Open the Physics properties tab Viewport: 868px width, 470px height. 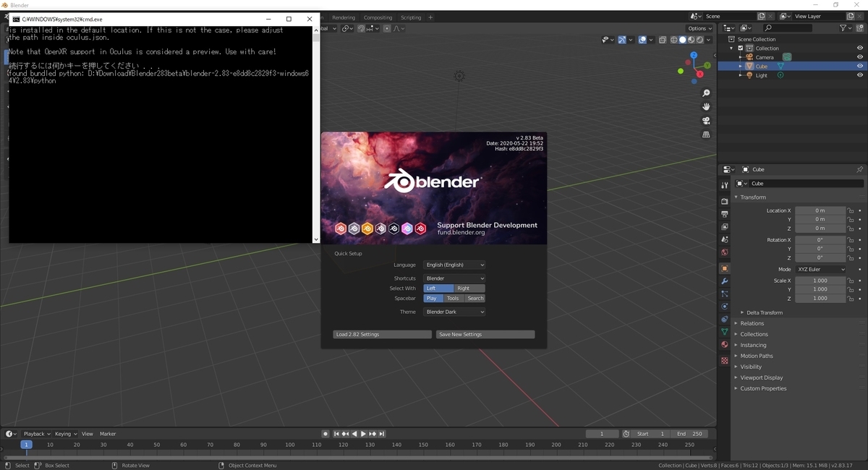[725, 307]
